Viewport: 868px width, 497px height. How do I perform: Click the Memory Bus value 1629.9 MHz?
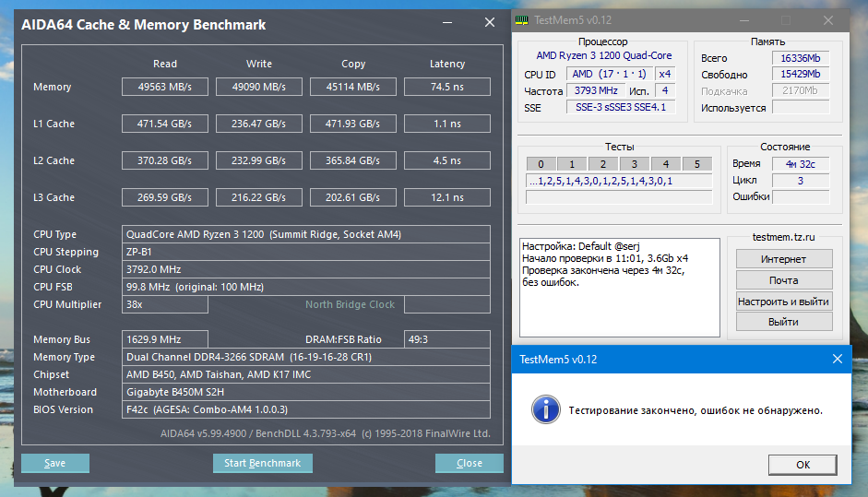165,339
